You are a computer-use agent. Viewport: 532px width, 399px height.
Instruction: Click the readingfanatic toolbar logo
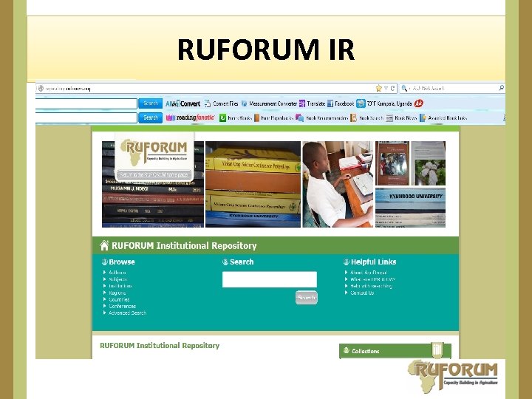point(190,117)
